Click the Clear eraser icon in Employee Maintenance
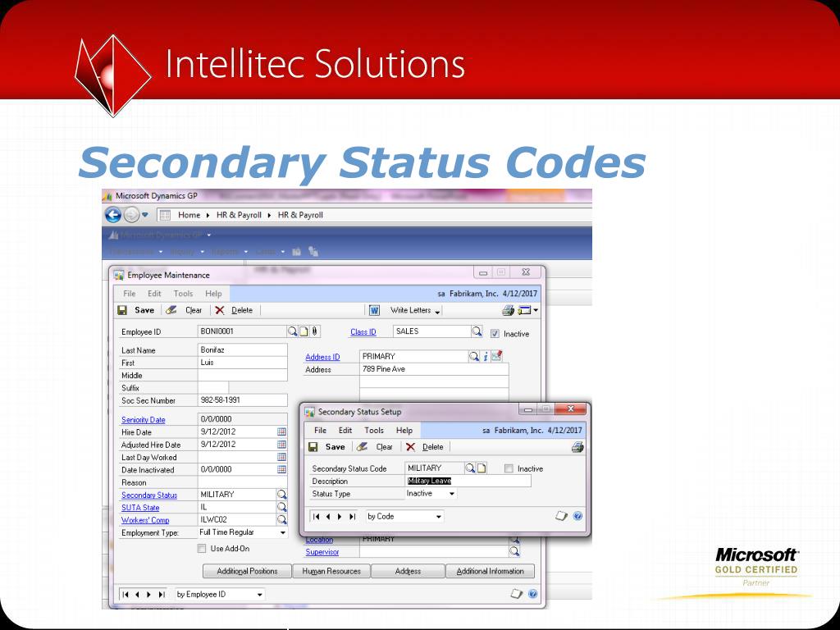 point(171,310)
